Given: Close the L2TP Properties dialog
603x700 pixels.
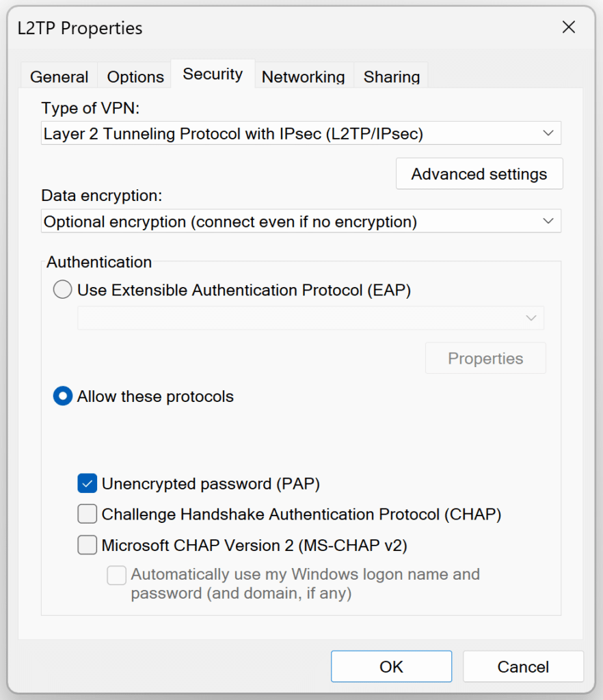Looking at the screenshot, I should [568, 27].
